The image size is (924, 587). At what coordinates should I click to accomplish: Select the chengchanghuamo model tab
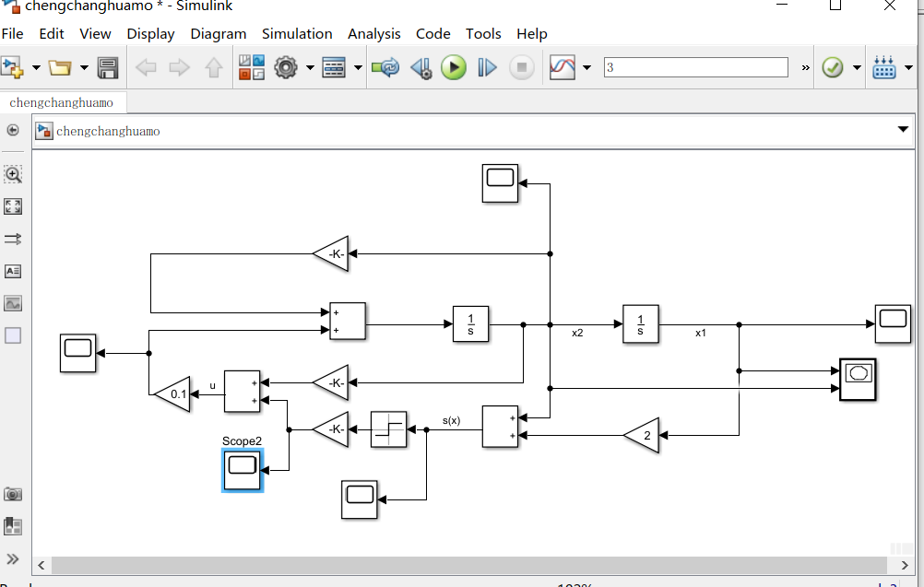pyautogui.click(x=61, y=102)
